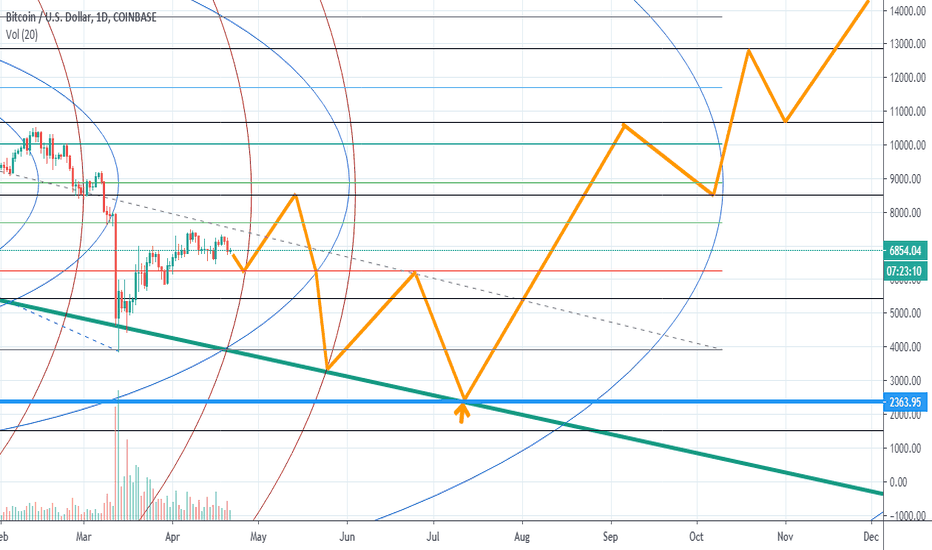932x550 pixels.
Task: Select the Vol (20) indicator label
Action: pos(22,34)
